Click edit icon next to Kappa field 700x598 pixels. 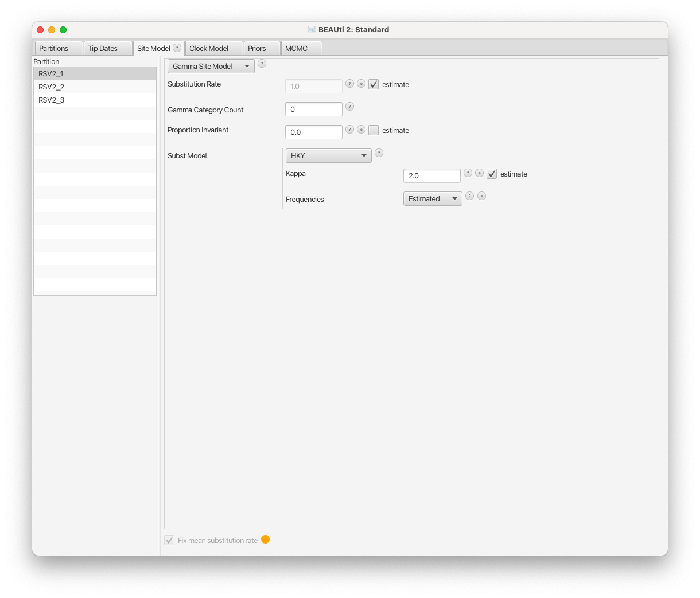479,173
